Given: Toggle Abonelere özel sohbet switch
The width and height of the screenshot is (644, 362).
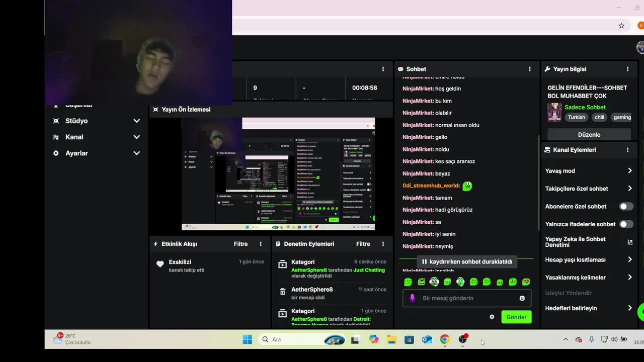Looking at the screenshot, I should pyautogui.click(x=626, y=206).
